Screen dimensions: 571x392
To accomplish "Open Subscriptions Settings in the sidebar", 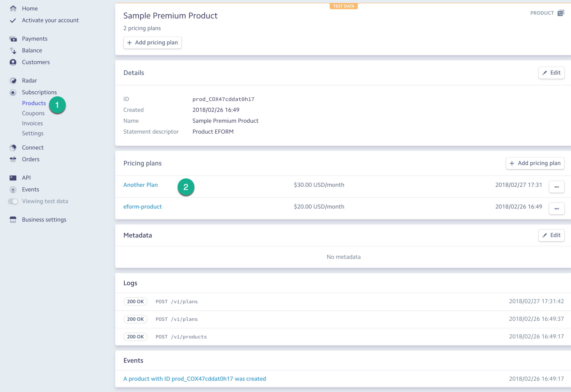I will [x=32, y=133].
